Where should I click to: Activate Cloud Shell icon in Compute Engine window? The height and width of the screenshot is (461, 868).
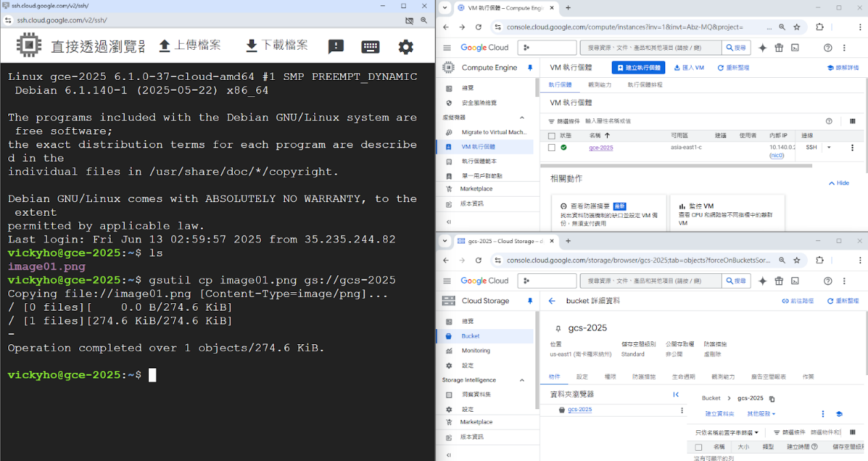click(x=795, y=48)
